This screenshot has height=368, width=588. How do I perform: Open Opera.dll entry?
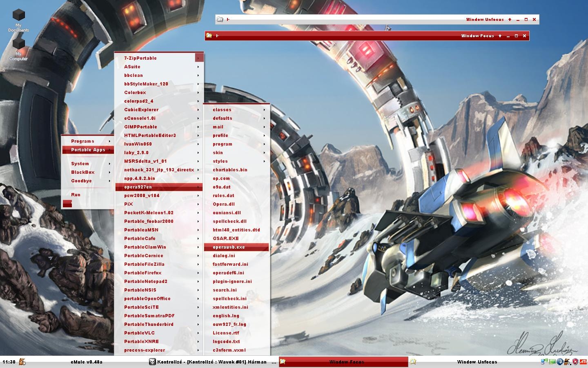pos(236,204)
